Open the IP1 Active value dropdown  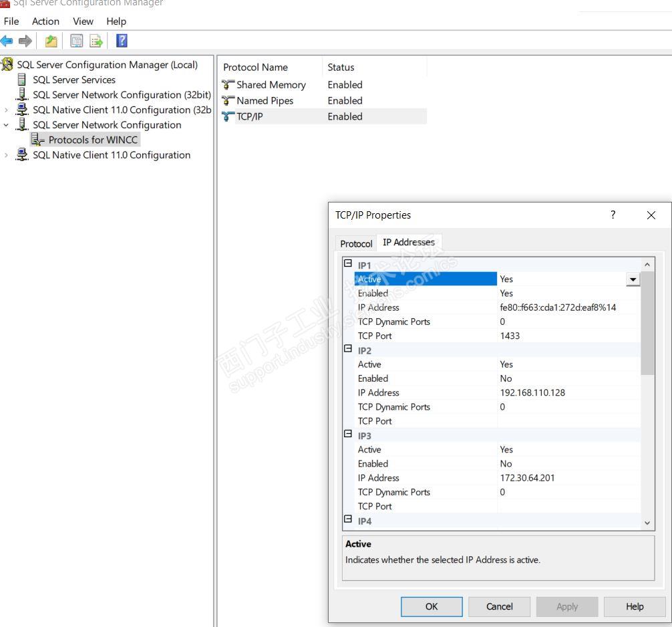point(633,279)
